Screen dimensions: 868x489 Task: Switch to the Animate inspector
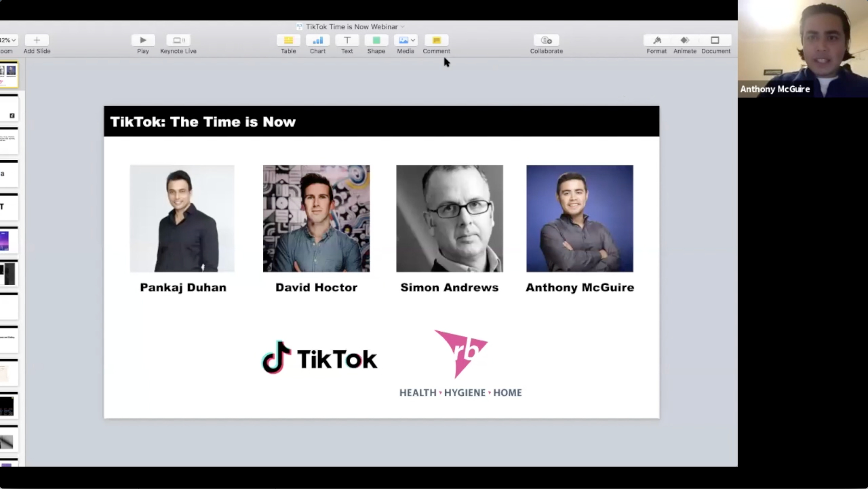coord(685,40)
